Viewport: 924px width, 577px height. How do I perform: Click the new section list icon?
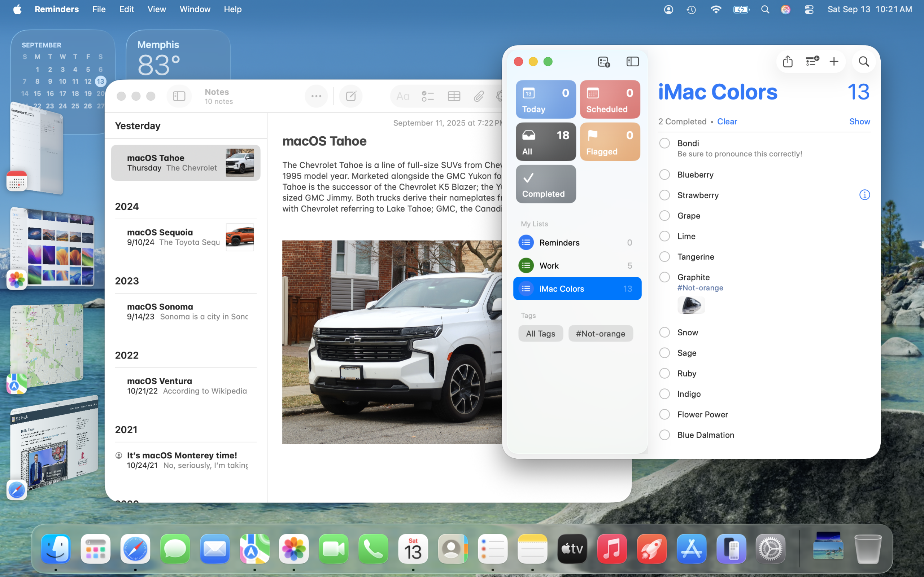812,61
